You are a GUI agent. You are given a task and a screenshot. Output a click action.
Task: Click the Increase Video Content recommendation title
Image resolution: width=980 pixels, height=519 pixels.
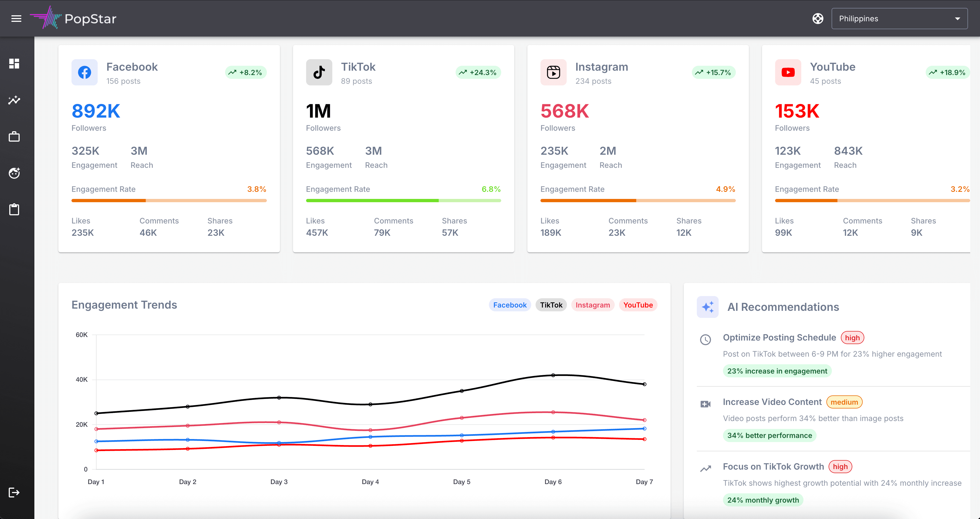click(772, 402)
